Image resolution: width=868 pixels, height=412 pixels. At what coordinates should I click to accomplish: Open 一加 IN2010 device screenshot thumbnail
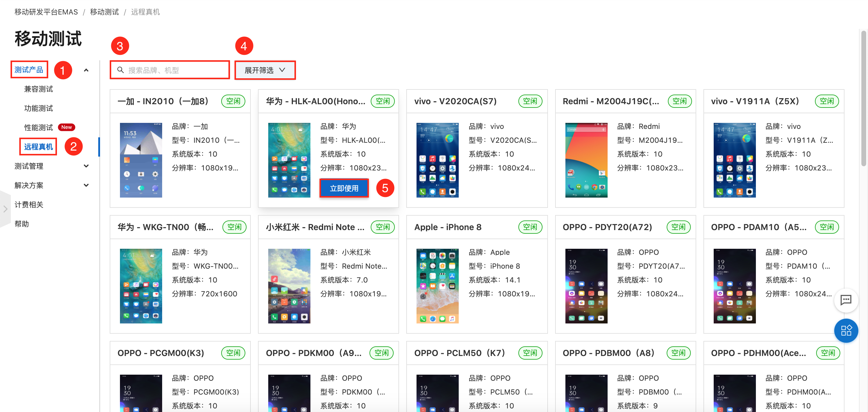tap(141, 160)
